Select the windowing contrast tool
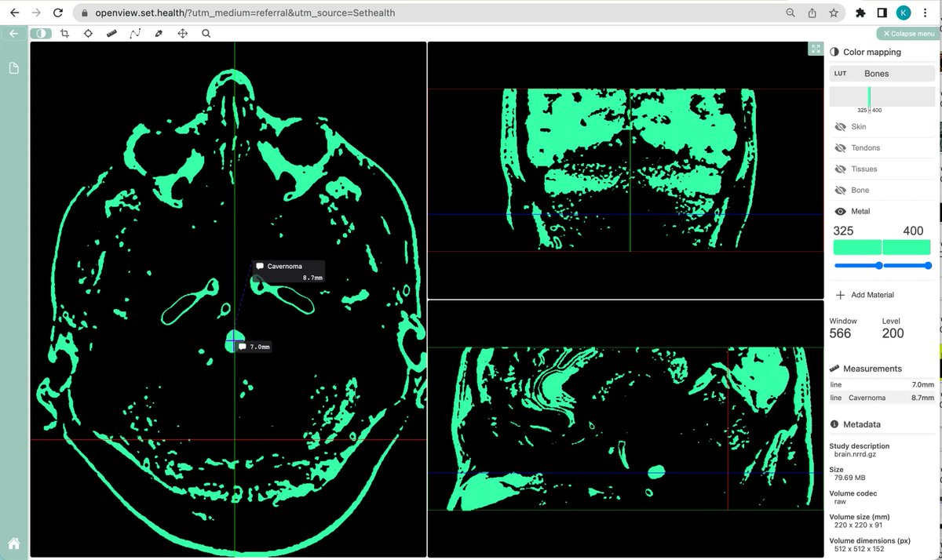 pos(40,33)
